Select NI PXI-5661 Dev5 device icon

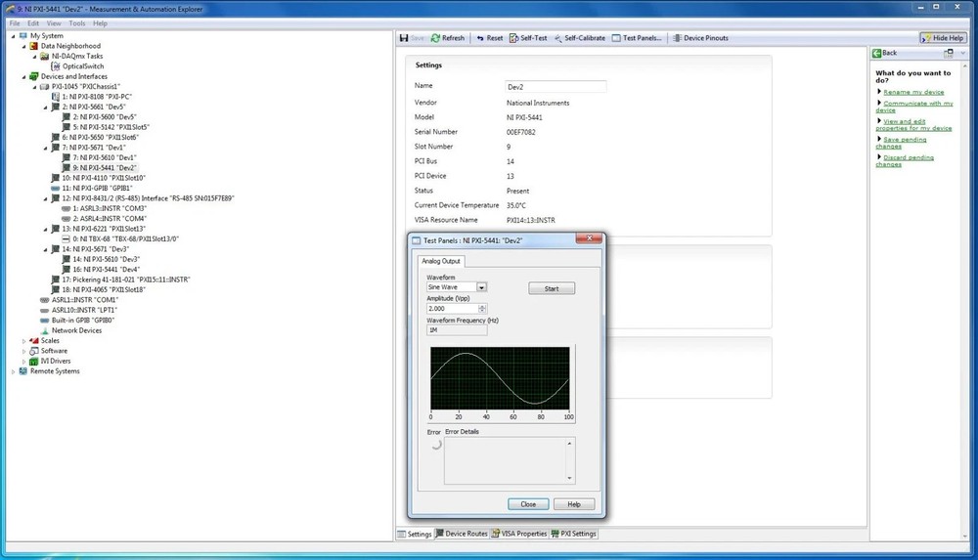[x=55, y=107]
